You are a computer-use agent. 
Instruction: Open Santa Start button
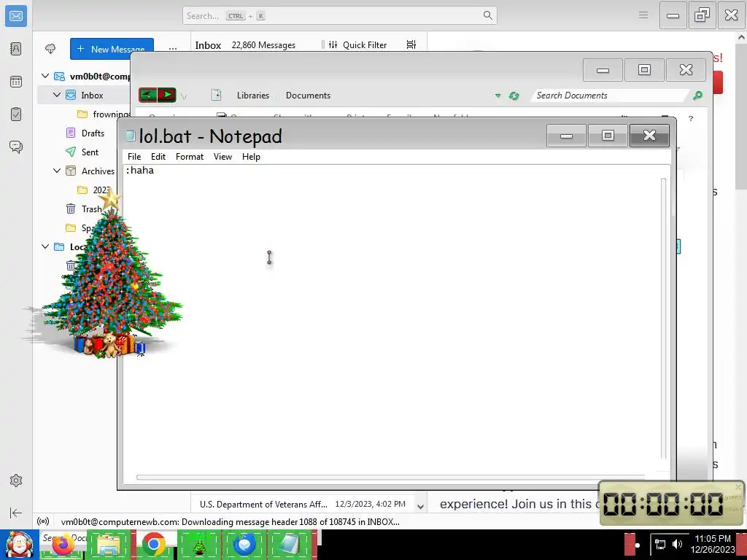click(x=19, y=545)
